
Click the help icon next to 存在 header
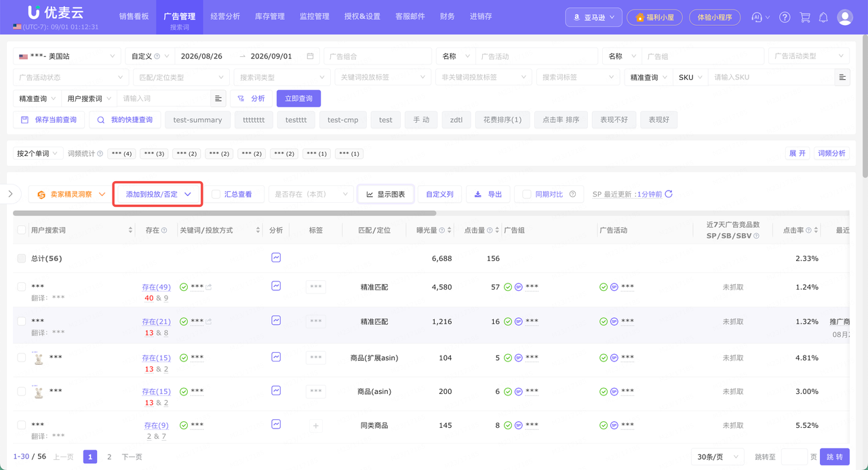pyautogui.click(x=165, y=231)
